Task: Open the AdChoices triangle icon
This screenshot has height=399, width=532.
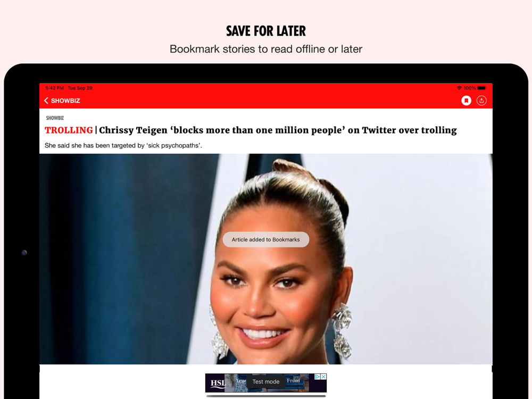Action: [318, 377]
